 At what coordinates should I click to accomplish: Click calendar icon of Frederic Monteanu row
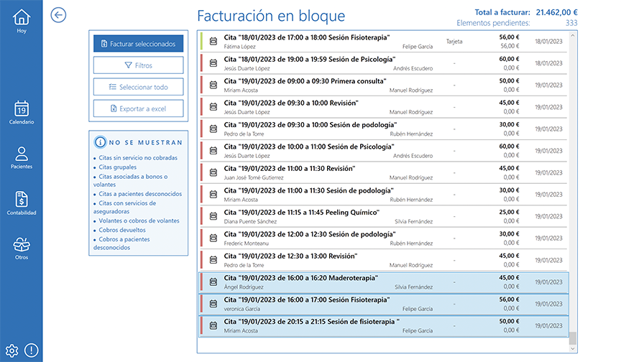click(x=213, y=238)
